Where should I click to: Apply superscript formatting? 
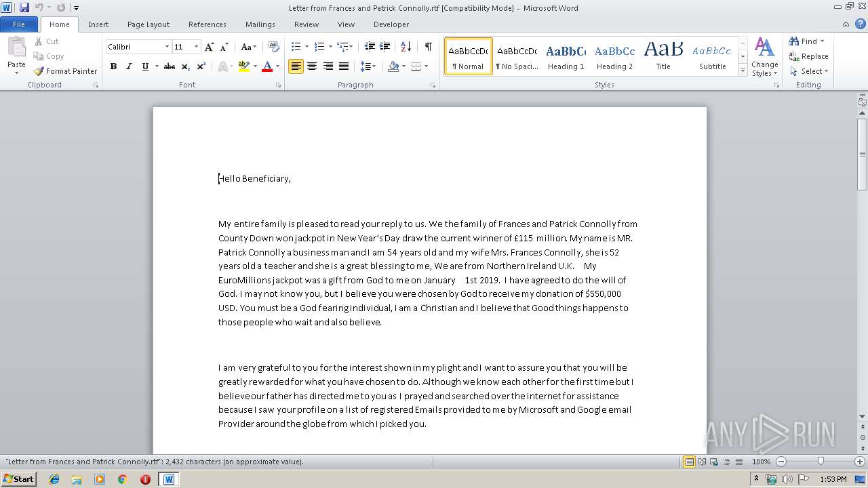[x=201, y=66]
